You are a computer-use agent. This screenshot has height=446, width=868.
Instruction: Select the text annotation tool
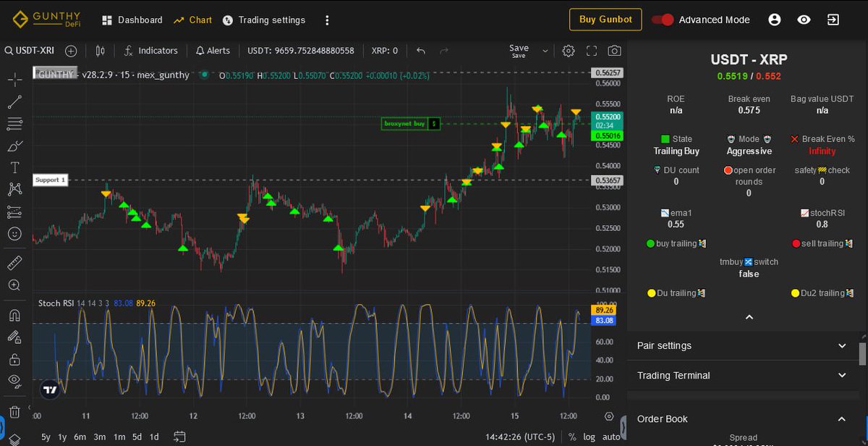[x=14, y=168]
